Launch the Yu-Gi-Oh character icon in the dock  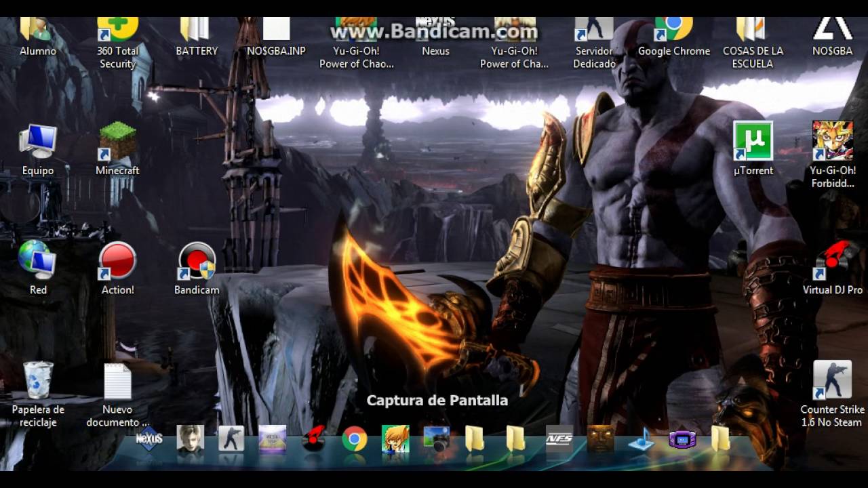395,439
